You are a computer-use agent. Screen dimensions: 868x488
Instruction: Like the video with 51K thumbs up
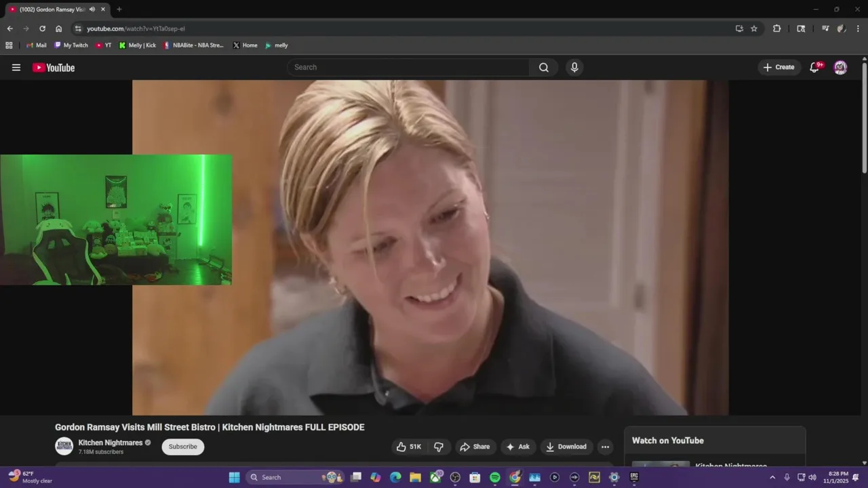409,447
